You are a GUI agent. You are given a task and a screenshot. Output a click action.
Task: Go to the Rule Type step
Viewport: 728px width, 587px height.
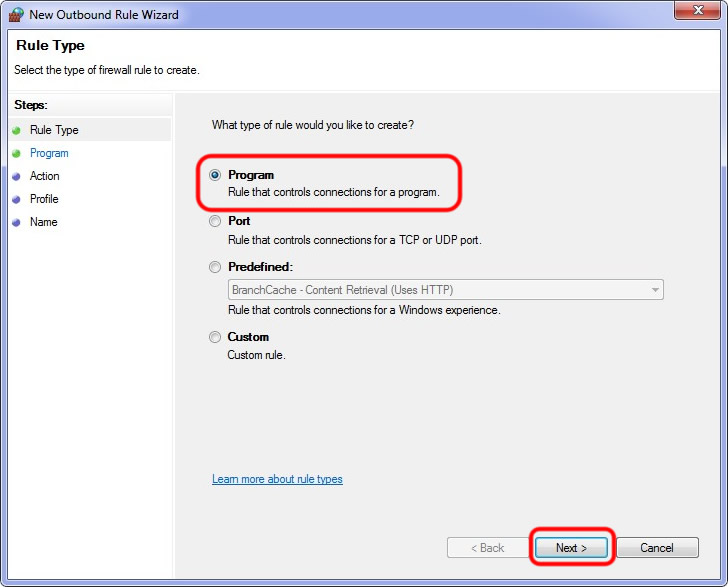pyautogui.click(x=54, y=130)
